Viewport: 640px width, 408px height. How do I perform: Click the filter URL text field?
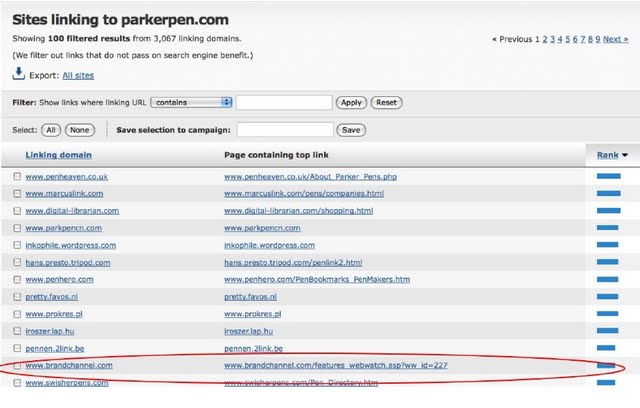pos(284,102)
